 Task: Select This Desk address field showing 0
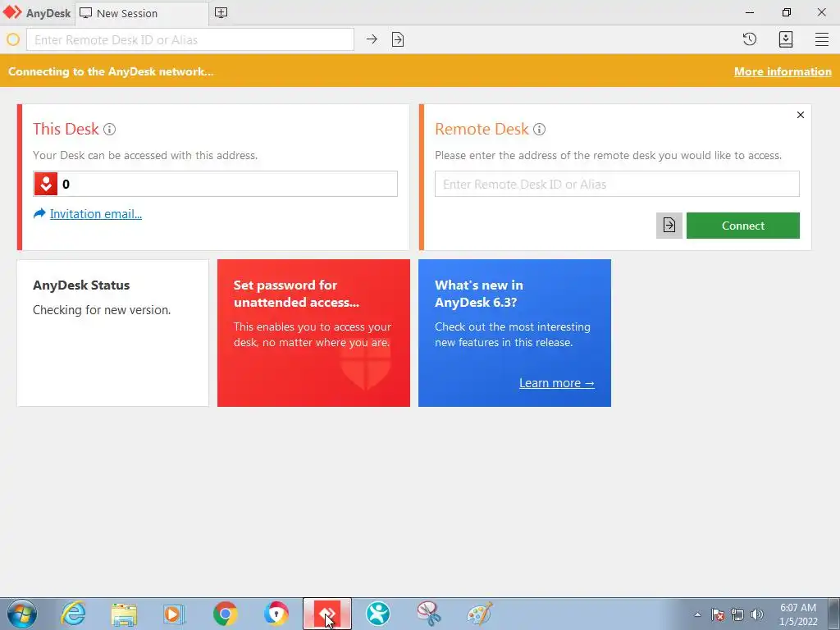216,184
